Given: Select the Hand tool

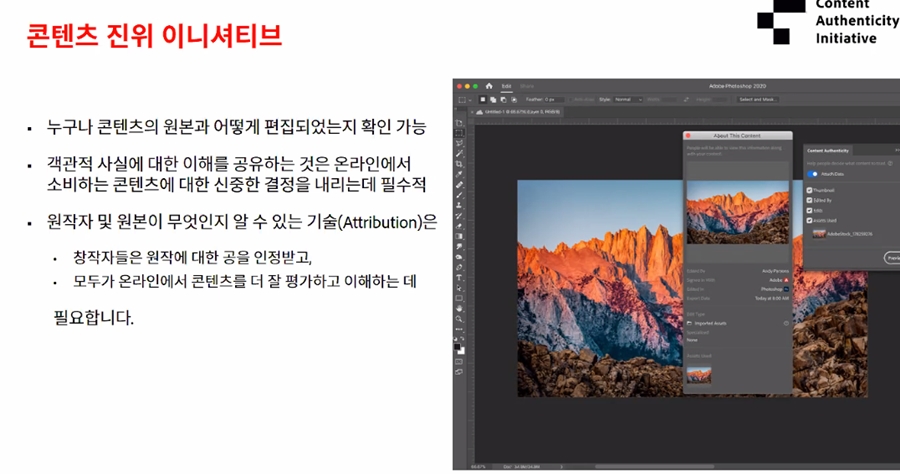Looking at the screenshot, I should click(459, 308).
